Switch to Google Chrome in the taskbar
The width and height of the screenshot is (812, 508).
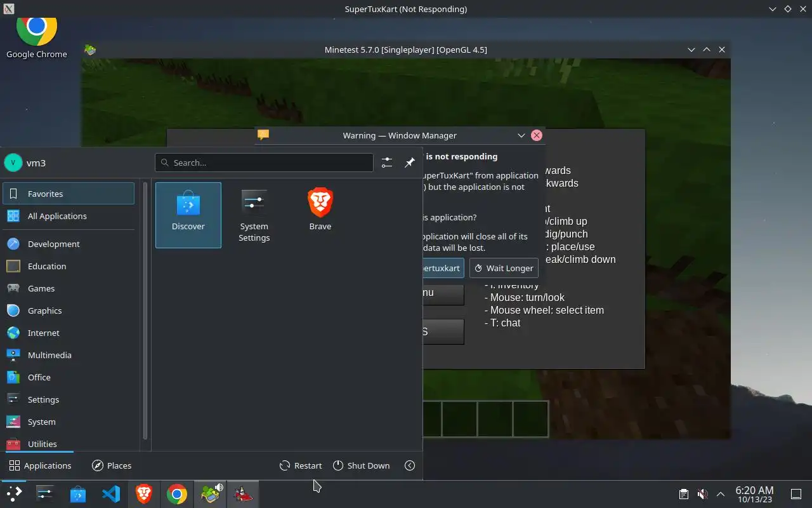point(177,494)
